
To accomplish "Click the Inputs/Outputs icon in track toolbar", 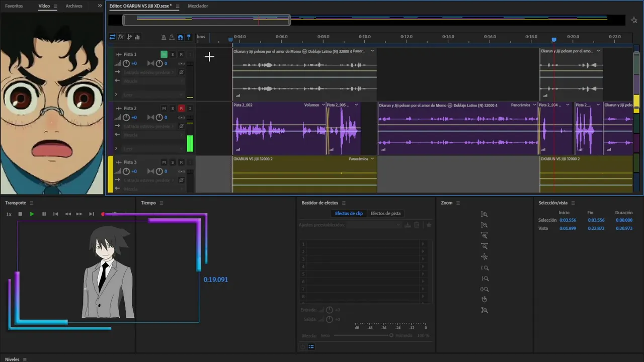I will click(112, 37).
